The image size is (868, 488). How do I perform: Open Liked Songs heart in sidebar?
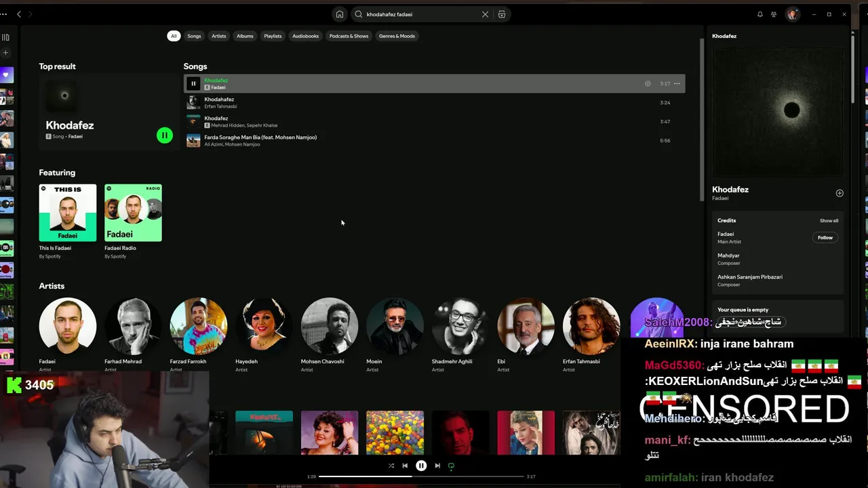click(x=6, y=75)
